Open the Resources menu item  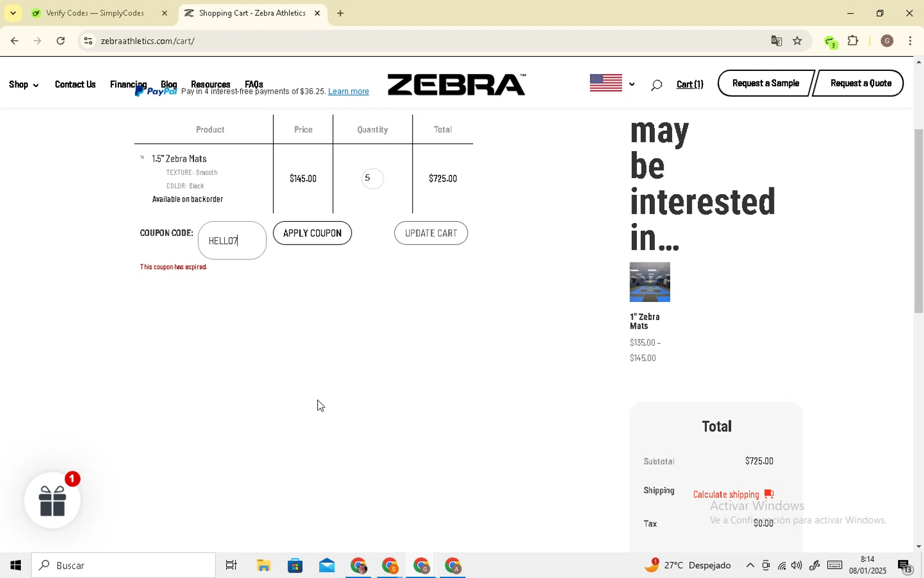click(211, 84)
